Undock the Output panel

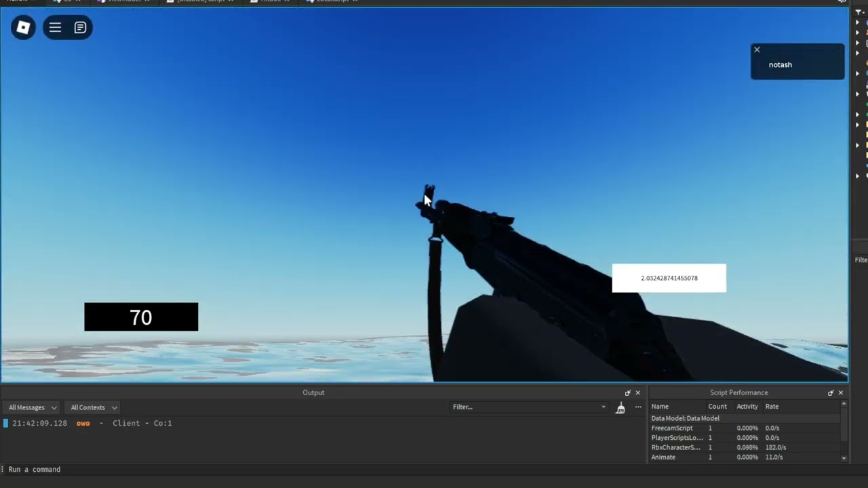(628, 393)
